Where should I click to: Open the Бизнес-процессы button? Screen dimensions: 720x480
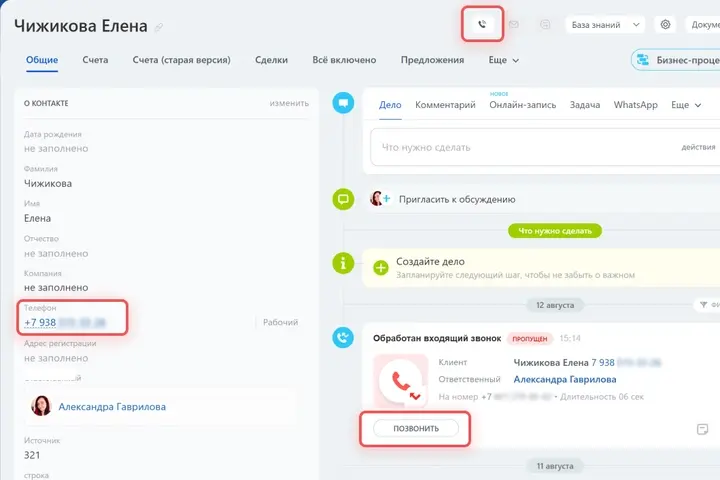[676, 60]
